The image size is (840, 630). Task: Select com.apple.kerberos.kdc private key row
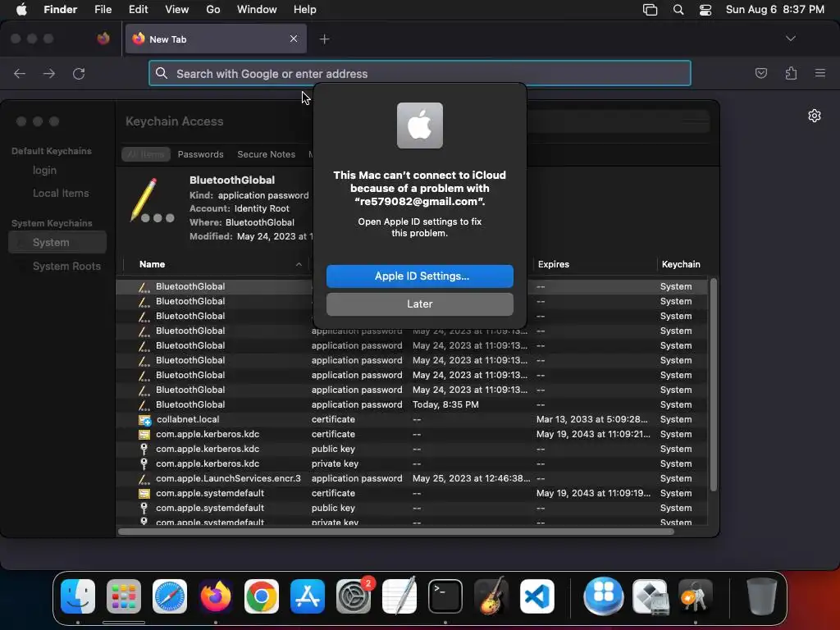(412, 464)
